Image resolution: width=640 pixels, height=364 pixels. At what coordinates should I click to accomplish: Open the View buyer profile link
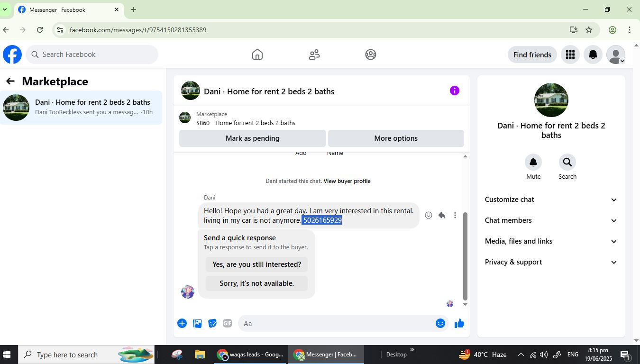coord(347,181)
